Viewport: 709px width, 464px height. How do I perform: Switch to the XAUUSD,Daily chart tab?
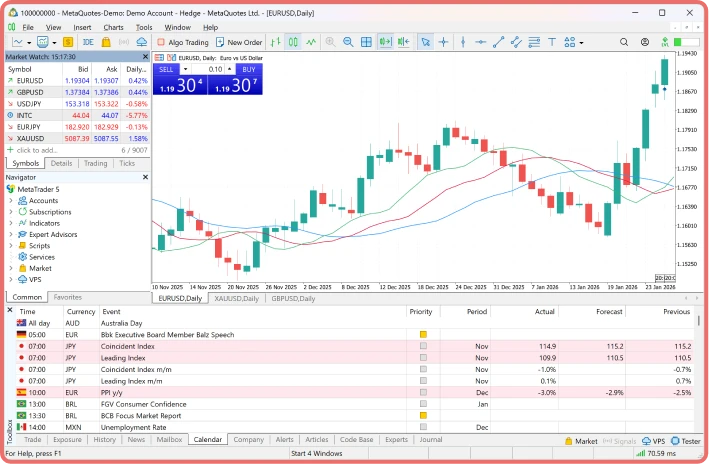coord(236,298)
